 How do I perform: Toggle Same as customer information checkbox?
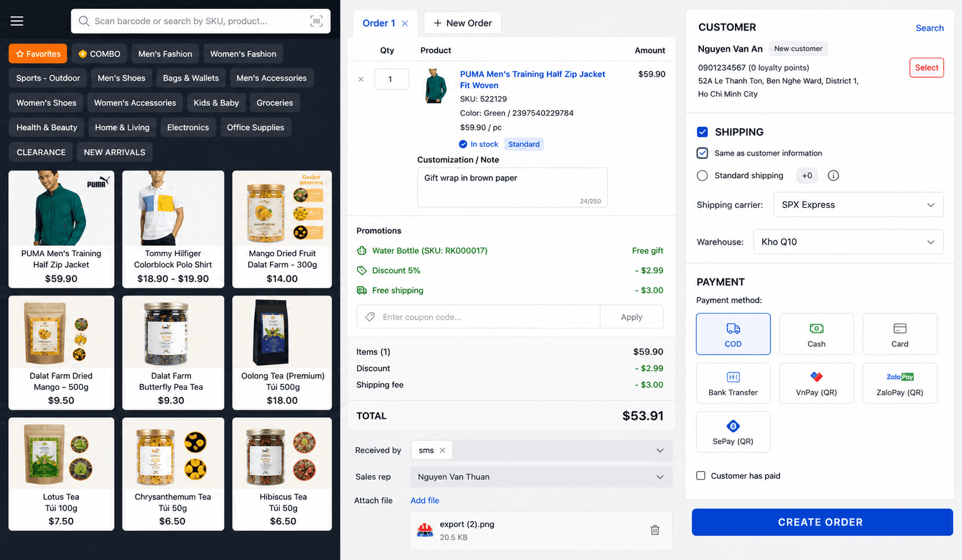[x=703, y=153]
